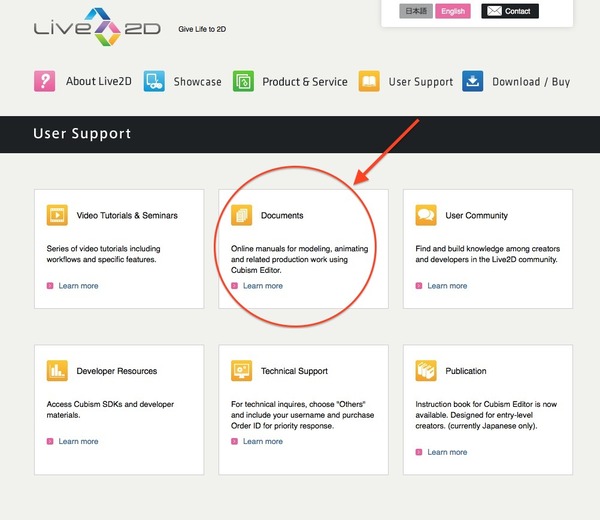The width and height of the screenshot is (600, 520).
Task: Click the Documents pages icon
Action: pos(241,215)
